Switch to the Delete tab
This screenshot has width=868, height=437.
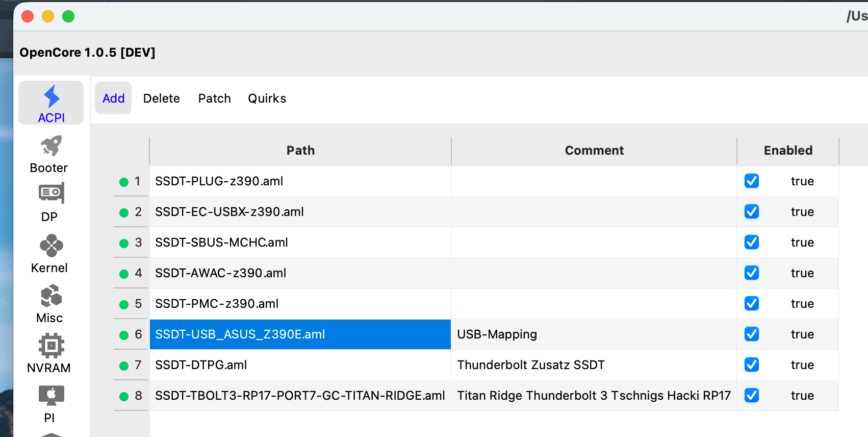pyautogui.click(x=161, y=99)
